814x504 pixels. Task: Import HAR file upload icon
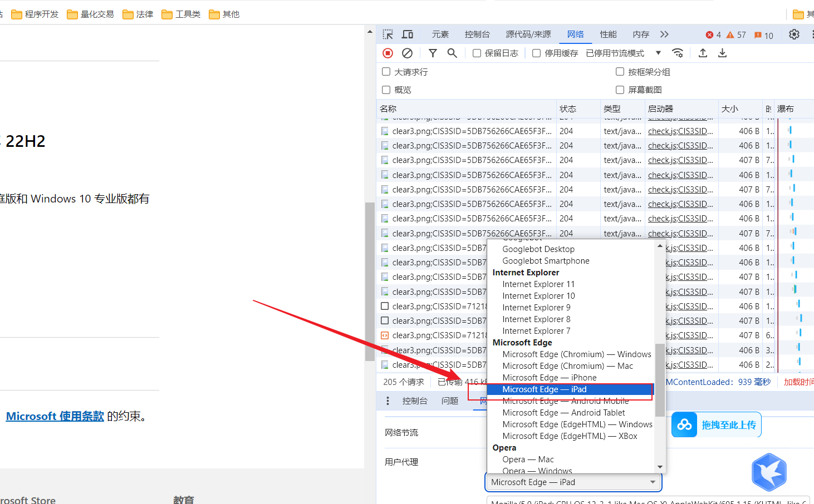tap(703, 53)
